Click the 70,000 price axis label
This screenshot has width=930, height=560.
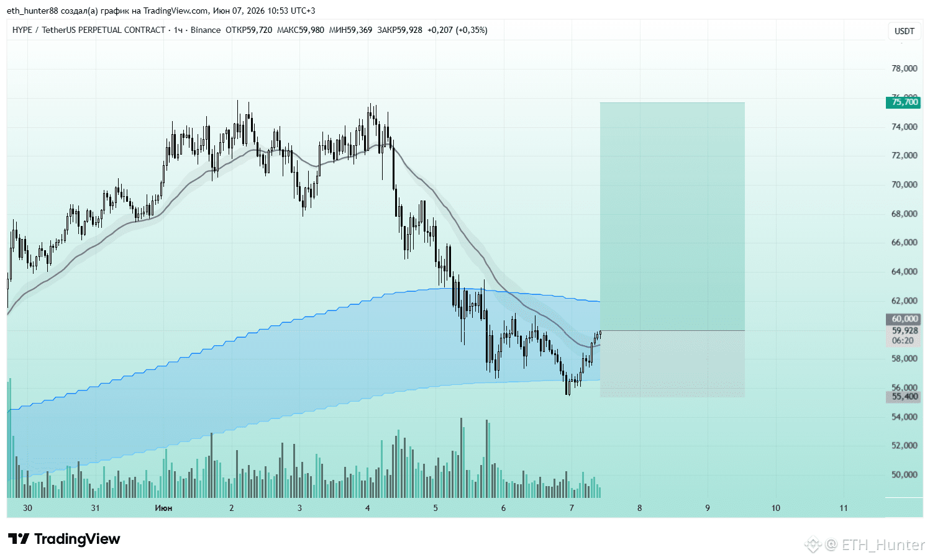tap(905, 184)
